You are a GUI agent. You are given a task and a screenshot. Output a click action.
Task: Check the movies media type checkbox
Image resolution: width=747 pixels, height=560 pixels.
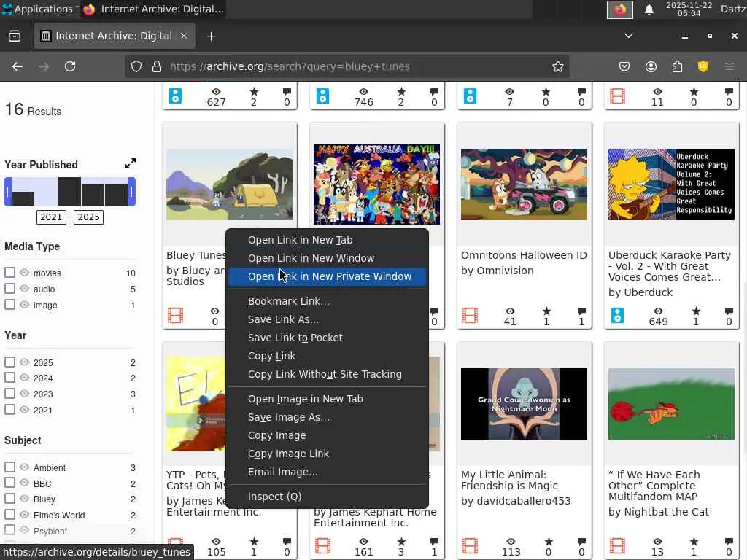[x=9, y=273]
